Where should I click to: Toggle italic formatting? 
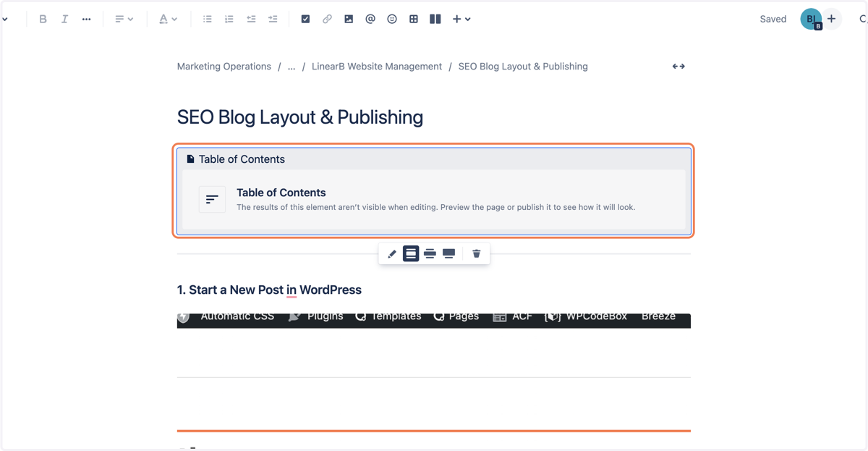click(64, 19)
